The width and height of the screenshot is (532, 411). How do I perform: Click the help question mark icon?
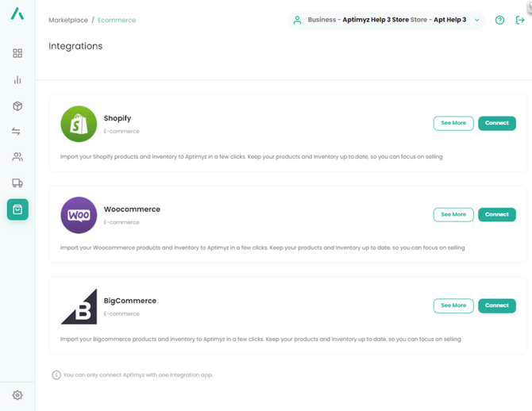tap(499, 21)
